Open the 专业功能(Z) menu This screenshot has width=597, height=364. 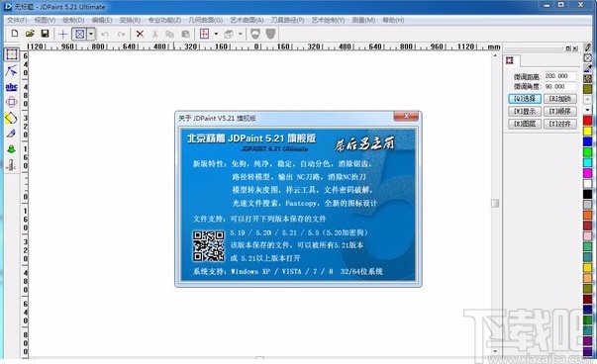[x=164, y=20]
